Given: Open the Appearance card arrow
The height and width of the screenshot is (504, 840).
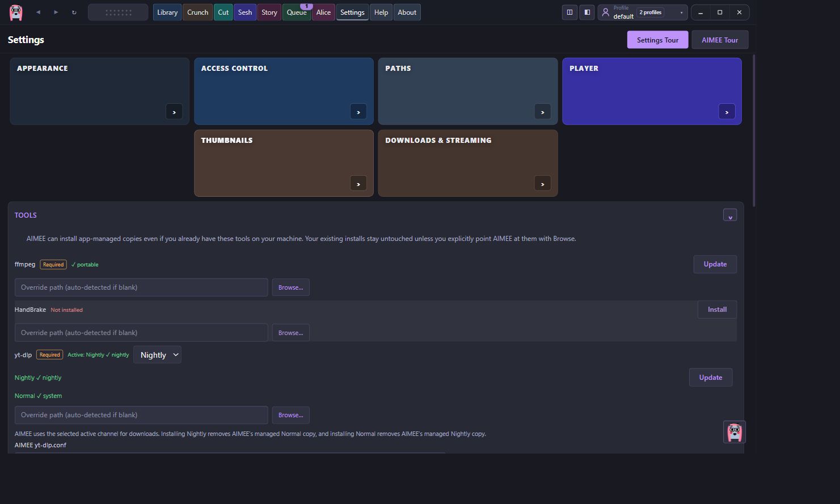Looking at the screenshot, I should tap(174, 112).
